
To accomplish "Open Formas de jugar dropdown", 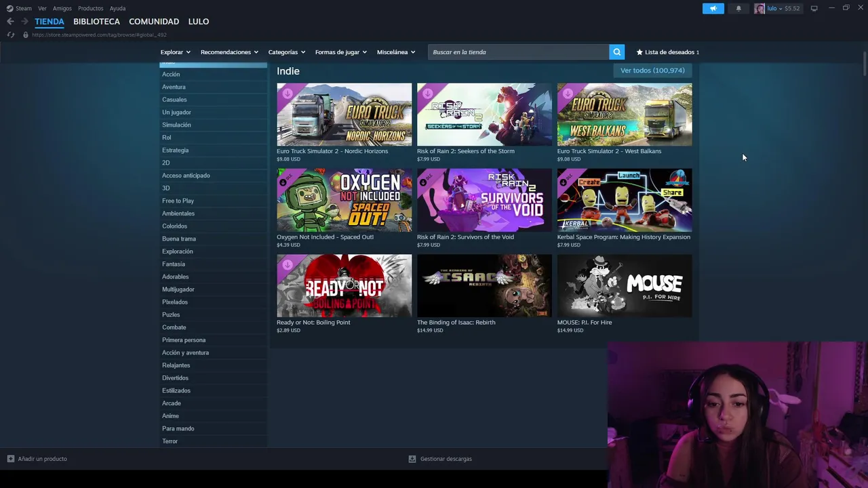I will (341, 52).
